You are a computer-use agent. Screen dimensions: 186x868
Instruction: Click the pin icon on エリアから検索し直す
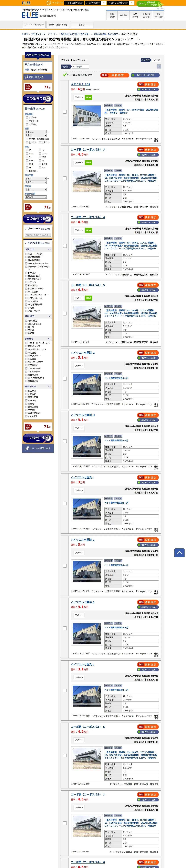[x=27, y=448]
